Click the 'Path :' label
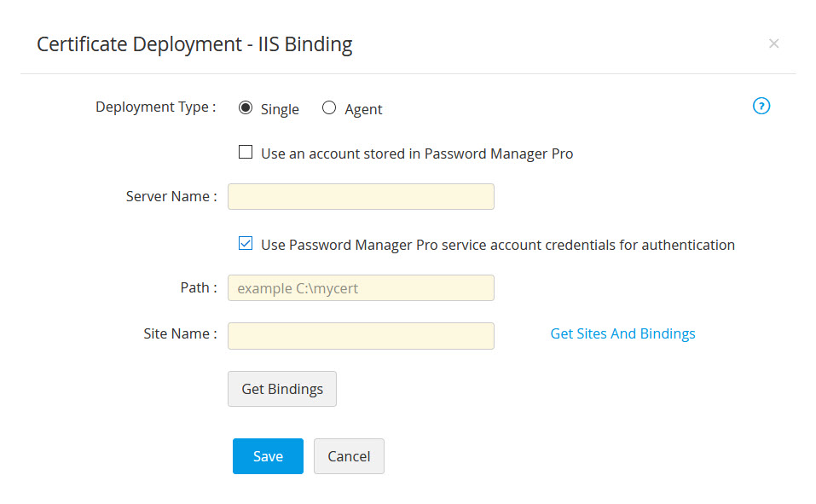 pos(198,288)
